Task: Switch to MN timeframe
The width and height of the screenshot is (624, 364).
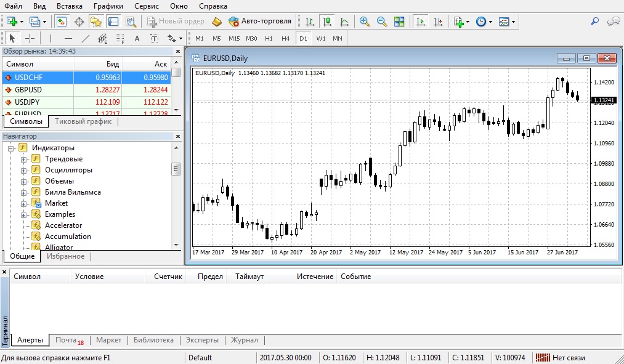Action: pyautogui.click(x=338, y=39)
